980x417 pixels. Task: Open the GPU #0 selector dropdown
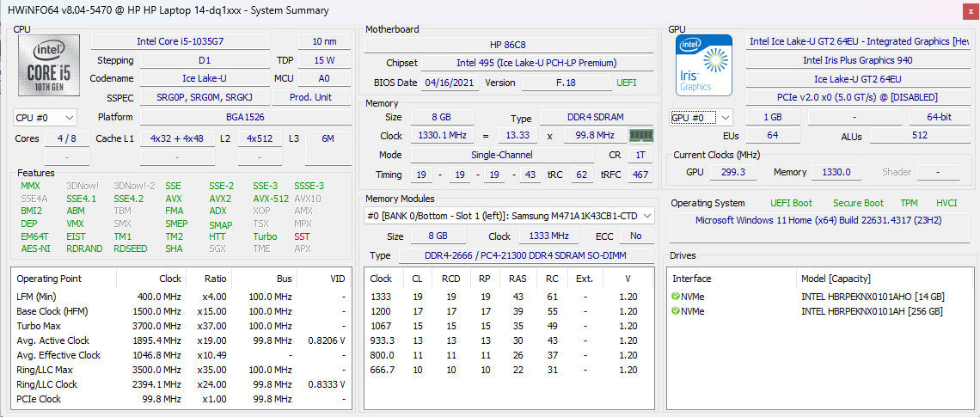click(x=701, y=117)
